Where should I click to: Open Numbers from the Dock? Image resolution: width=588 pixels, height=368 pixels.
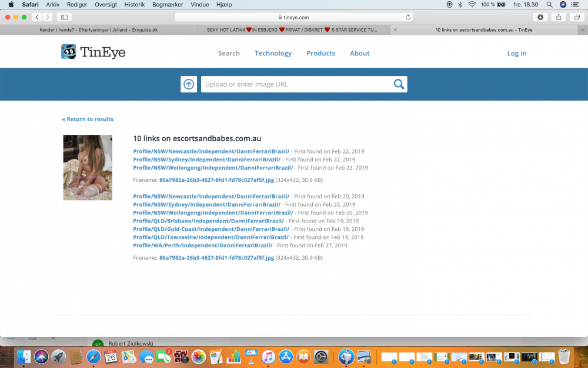coord(233,356)
